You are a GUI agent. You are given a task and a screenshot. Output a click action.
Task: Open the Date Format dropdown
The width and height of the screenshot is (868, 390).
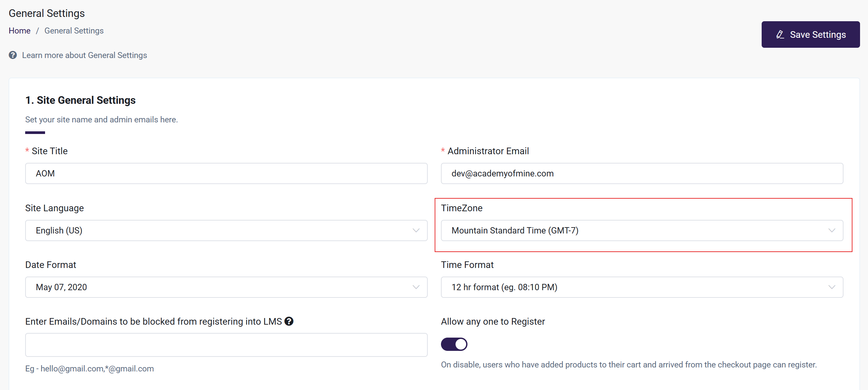tap(226, 287)
